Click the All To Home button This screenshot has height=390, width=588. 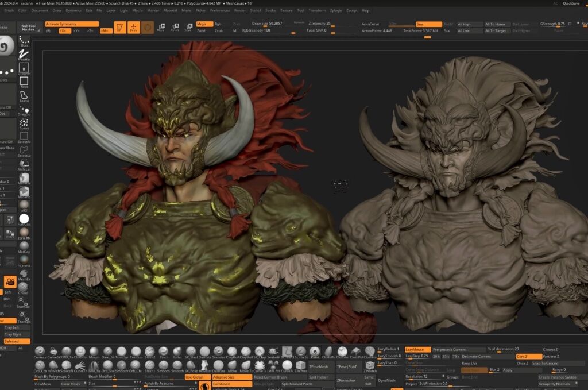coord(497,24)
